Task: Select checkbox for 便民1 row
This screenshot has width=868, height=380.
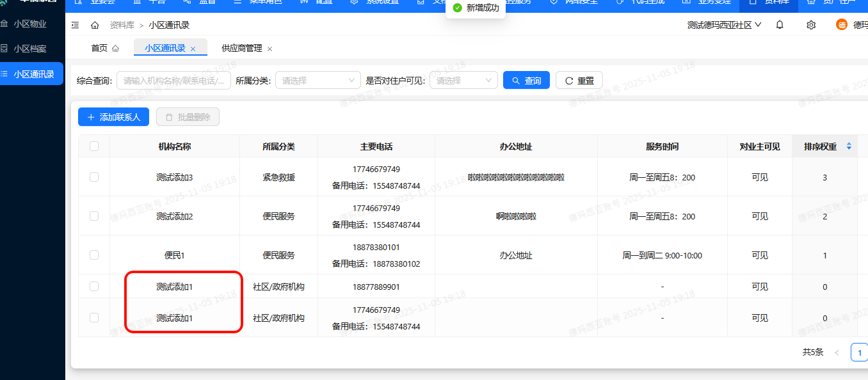Action: point(94,255)
